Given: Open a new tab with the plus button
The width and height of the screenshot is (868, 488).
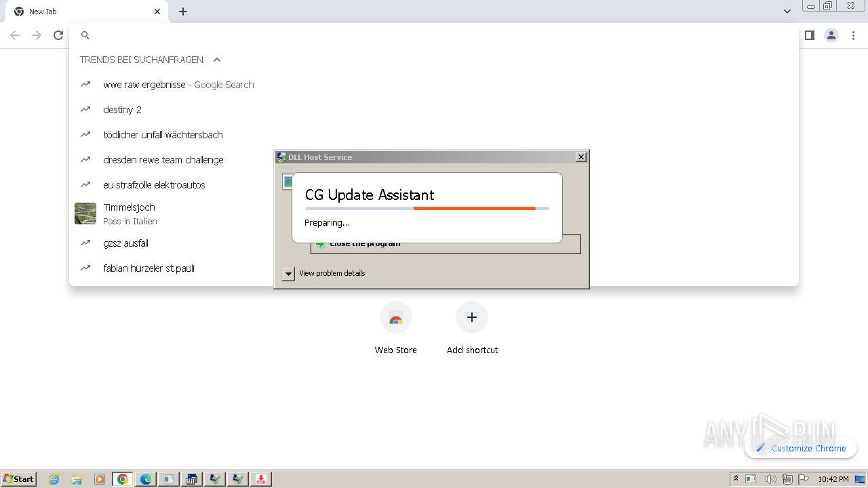Looking at the screenshot, I should click(183, 12).
